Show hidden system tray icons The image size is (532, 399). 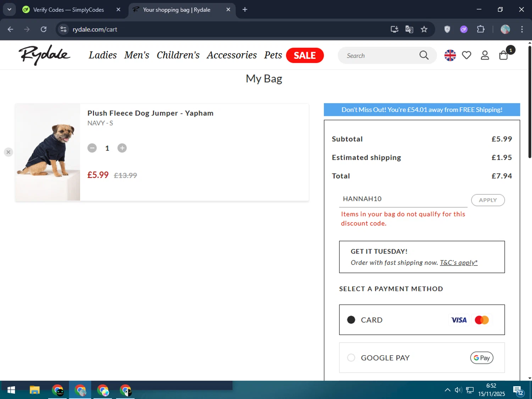pyautogui.click(x=448, y=390)
